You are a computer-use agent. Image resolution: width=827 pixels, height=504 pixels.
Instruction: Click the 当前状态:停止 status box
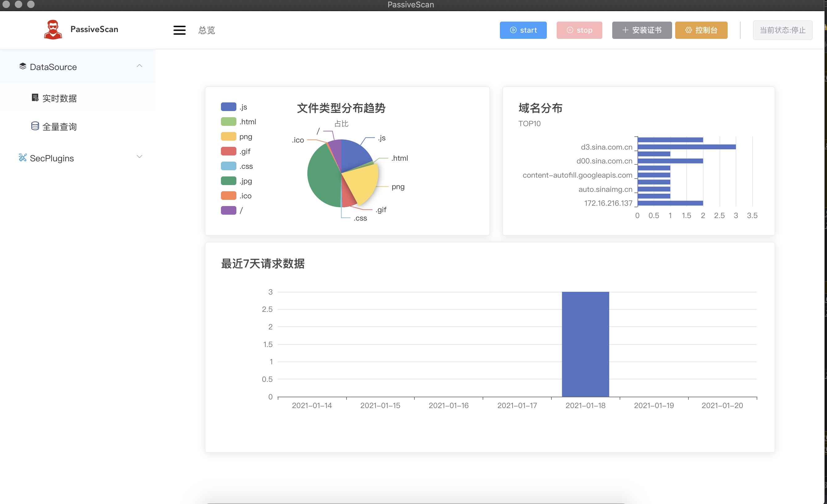coord(782,30)
